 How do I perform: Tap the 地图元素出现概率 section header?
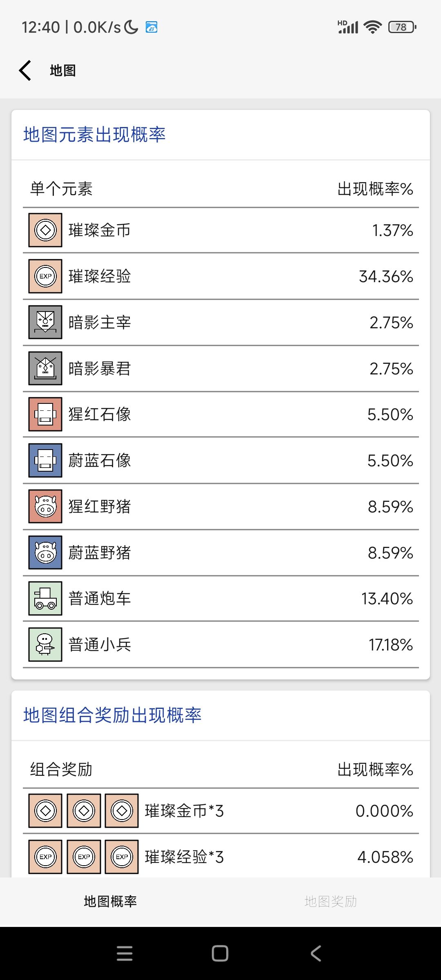point(94,135)
